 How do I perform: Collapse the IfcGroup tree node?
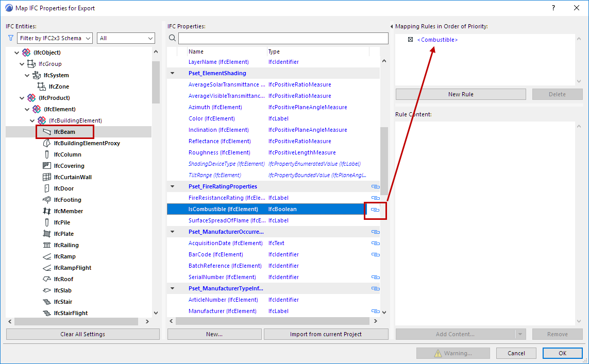(22, 64)
